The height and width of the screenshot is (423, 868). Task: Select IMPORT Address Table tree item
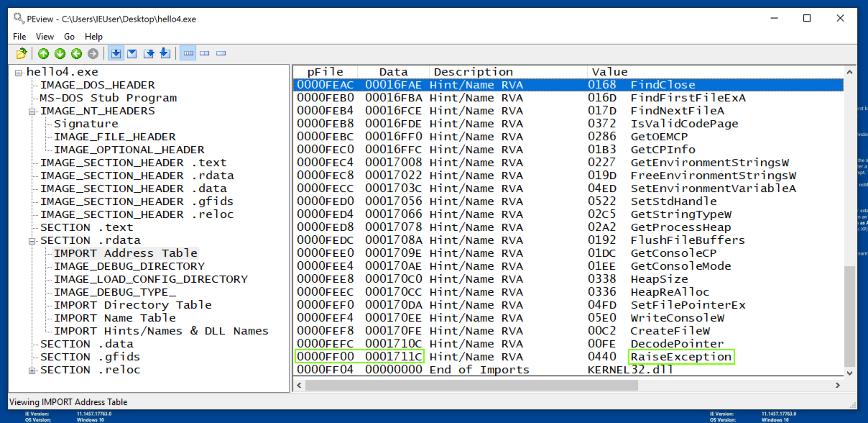click(x=126, y=253)
